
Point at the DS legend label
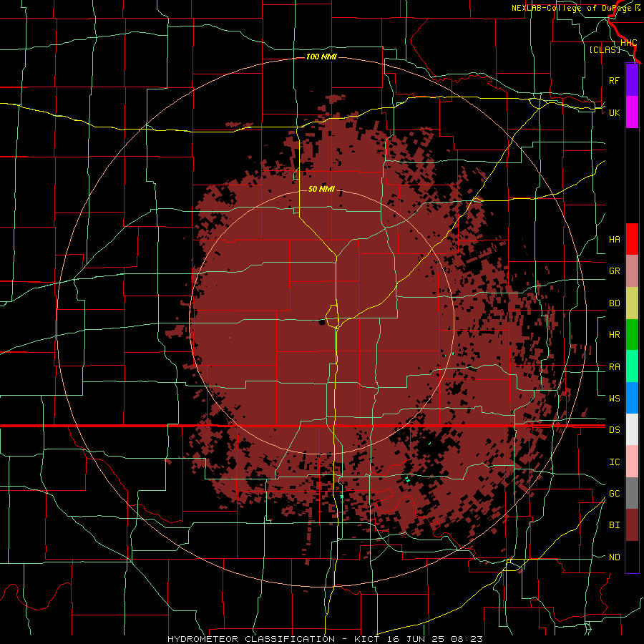(614, 430)
